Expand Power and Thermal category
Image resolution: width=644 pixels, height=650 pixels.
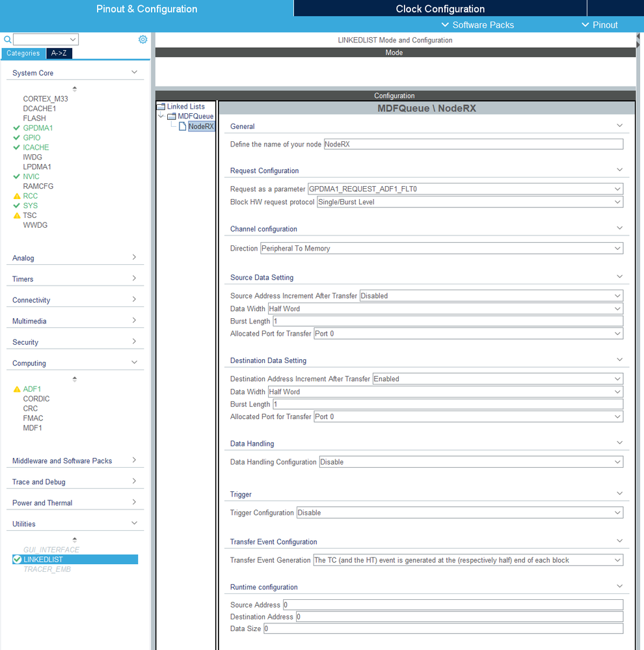pos(134,502)
